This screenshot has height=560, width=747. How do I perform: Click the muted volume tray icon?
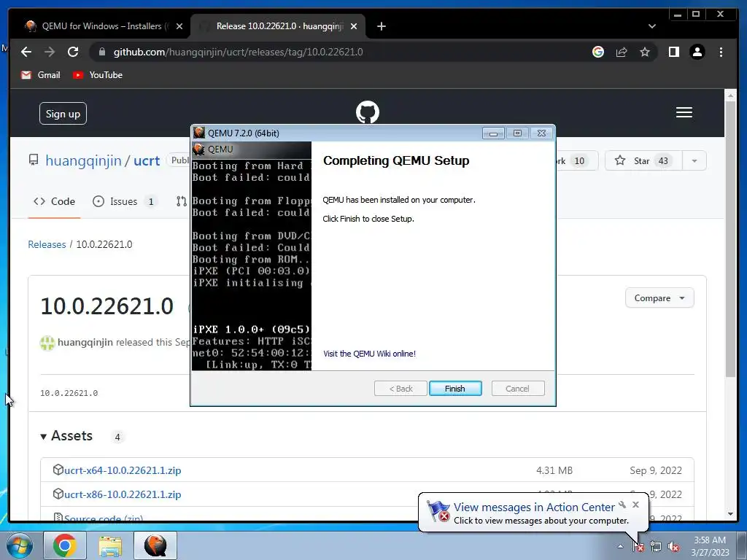[x=673, y=547]
